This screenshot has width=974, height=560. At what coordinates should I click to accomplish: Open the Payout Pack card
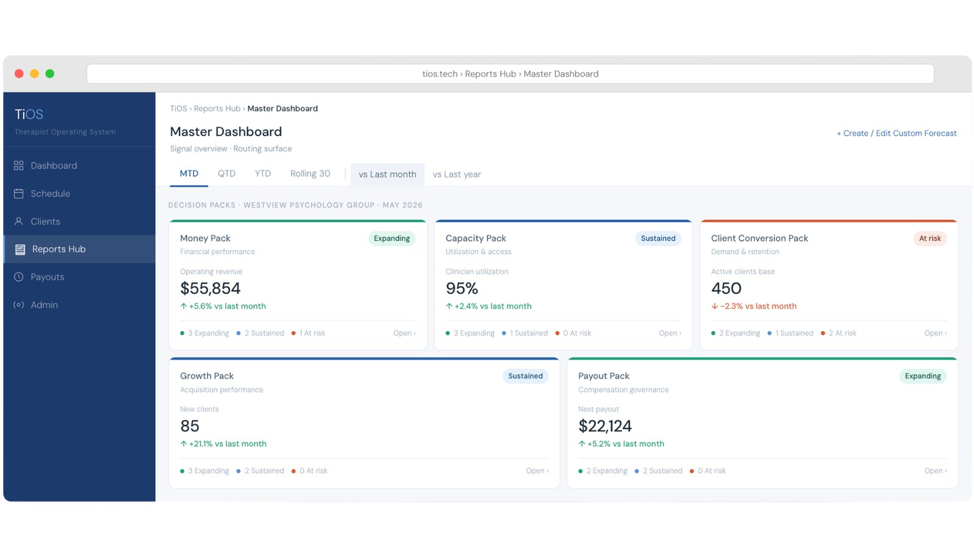[936, 471]
